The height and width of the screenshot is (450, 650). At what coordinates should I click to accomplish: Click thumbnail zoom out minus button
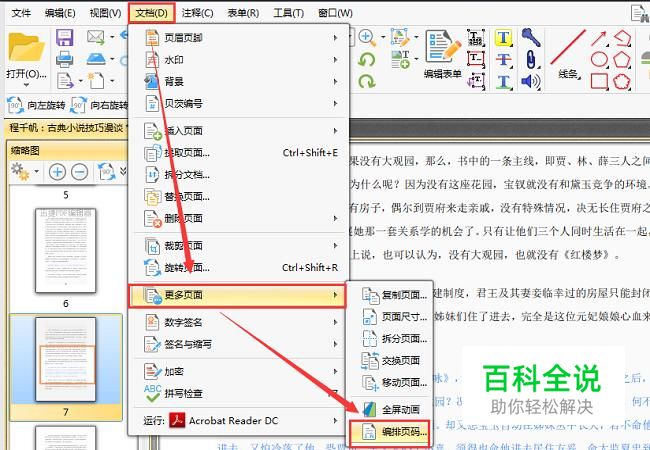(80, 171)
